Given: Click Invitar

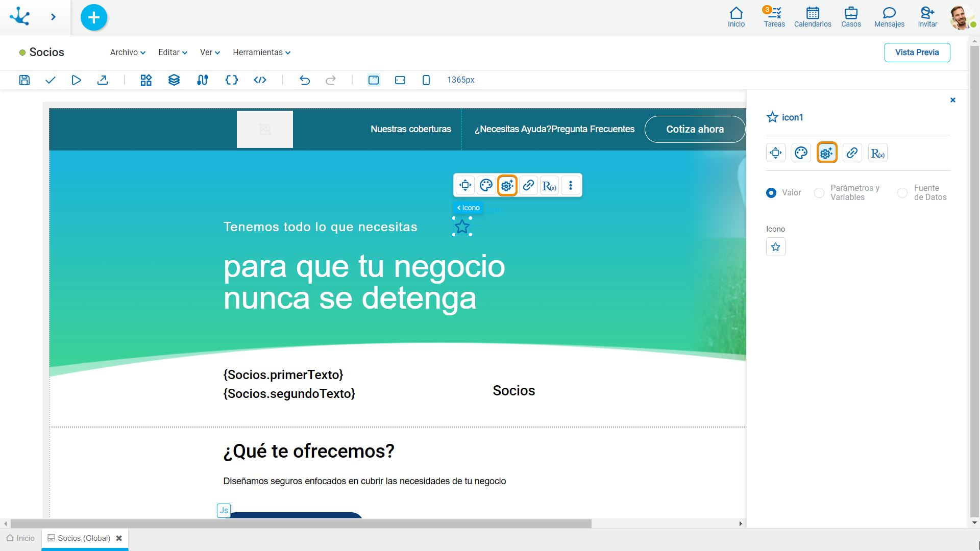Looking at the screenshot, I should pos(927,17).
